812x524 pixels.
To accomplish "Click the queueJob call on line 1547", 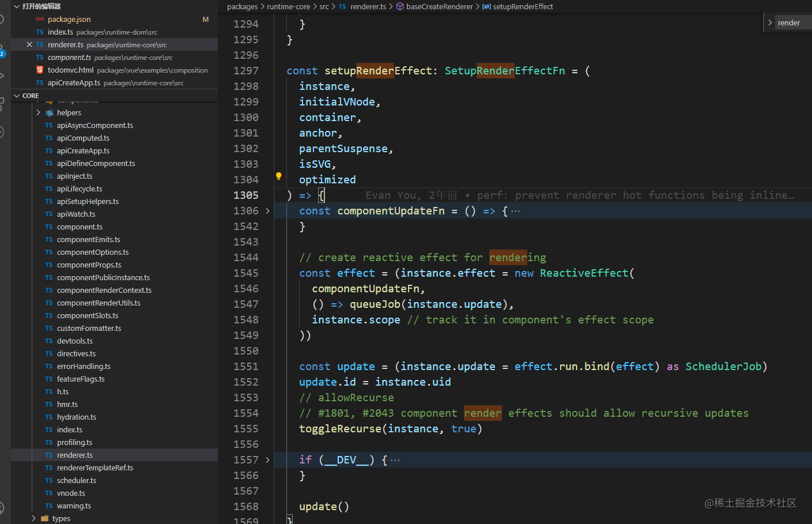I will (x=375, y=304).
